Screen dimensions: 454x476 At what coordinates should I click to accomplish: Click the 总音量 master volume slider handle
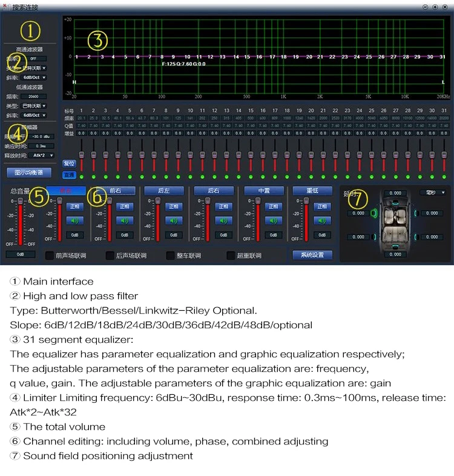coord(21,201)
